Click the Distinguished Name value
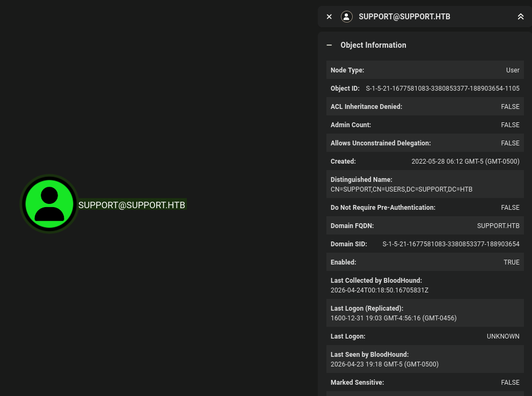The image size is (532, 396). [x=402, y=189]
